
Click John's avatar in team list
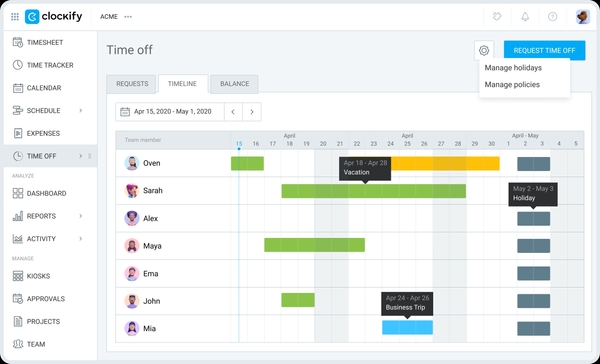132,301
